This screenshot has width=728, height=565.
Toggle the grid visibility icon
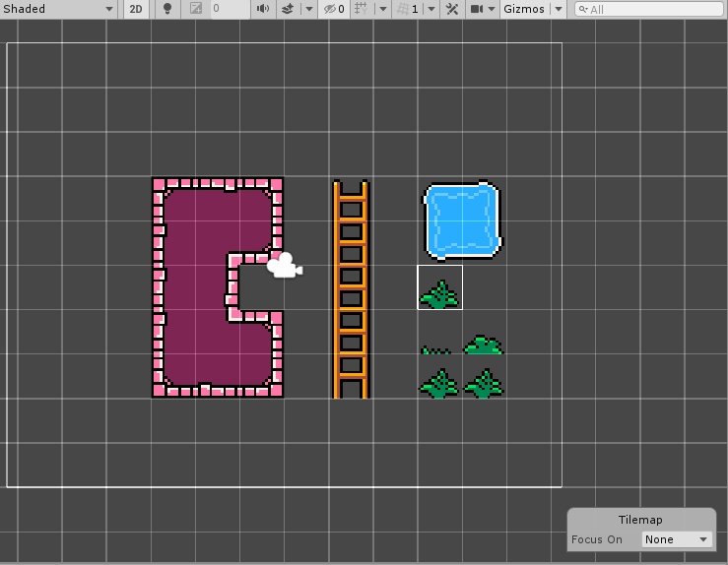[362, 9]
